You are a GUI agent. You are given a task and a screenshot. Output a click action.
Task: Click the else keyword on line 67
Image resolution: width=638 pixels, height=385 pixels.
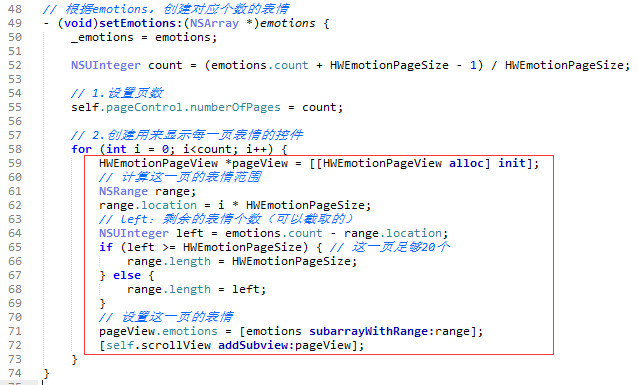[127, 275]
